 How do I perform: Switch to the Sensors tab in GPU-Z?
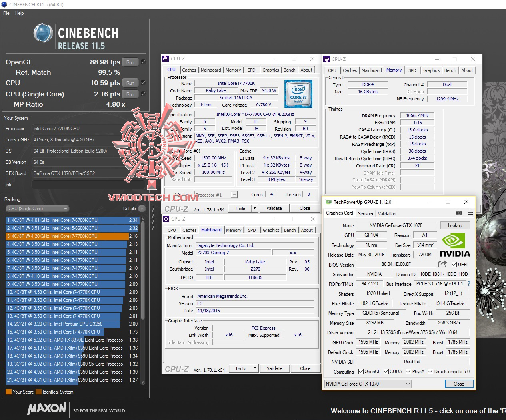point(365,213)
